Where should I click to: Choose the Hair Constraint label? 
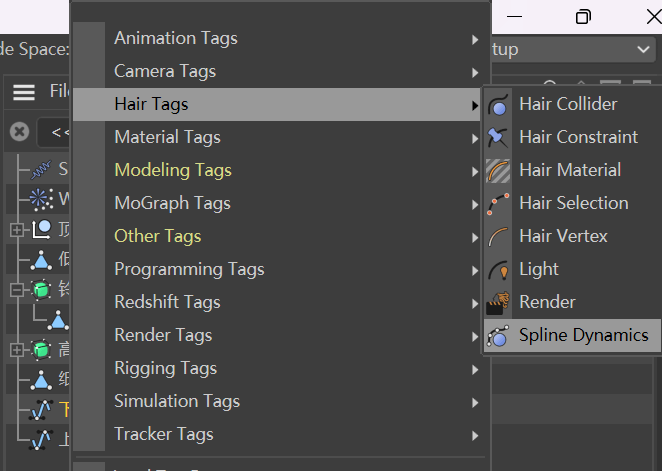[578, 137]
